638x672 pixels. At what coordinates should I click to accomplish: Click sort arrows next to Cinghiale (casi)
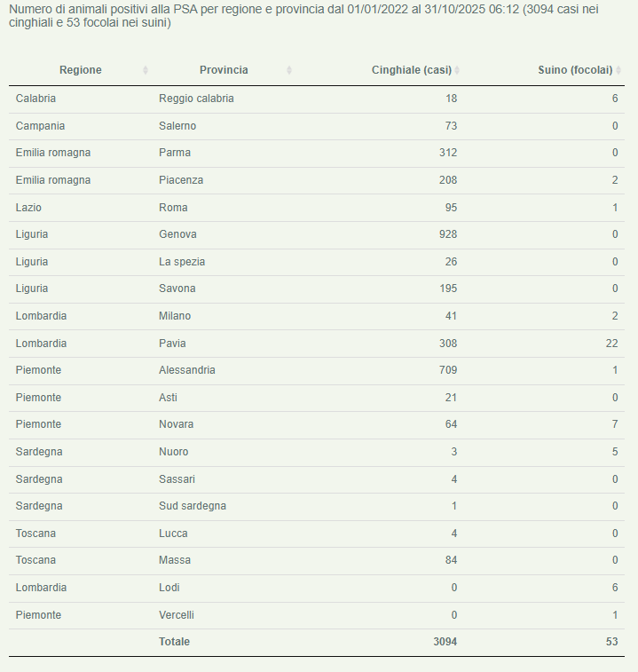tap(457, 70)
